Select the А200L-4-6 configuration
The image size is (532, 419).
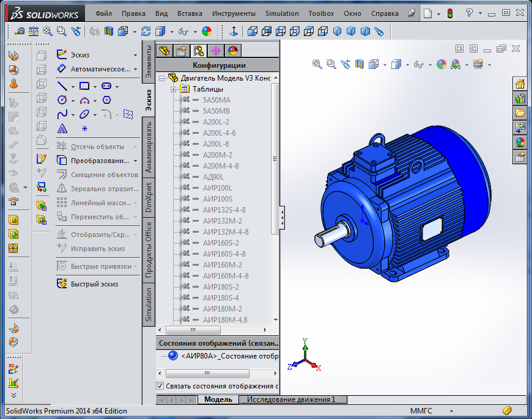pos(219,133)
